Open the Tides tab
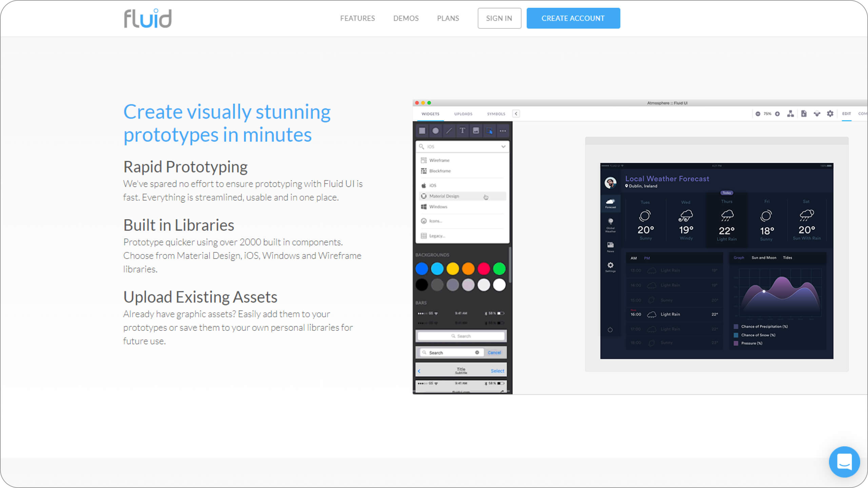868x488 pixels. click(788, 258)
